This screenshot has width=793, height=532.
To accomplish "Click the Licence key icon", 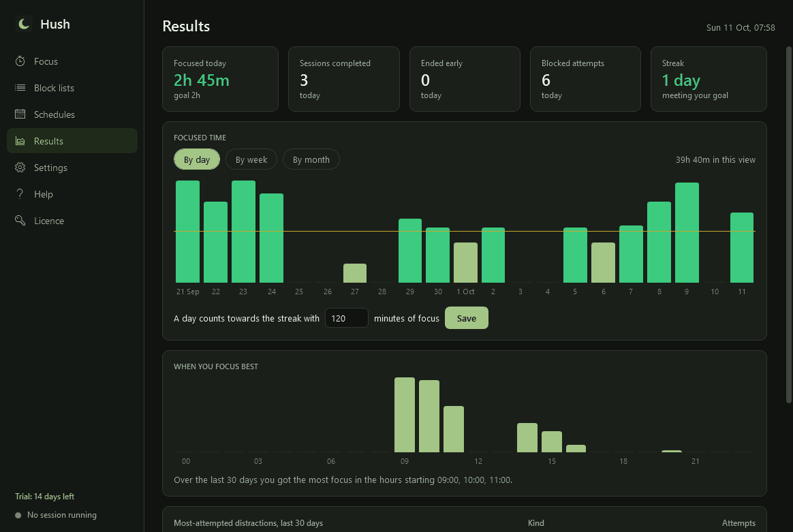I will coord(20,221).
